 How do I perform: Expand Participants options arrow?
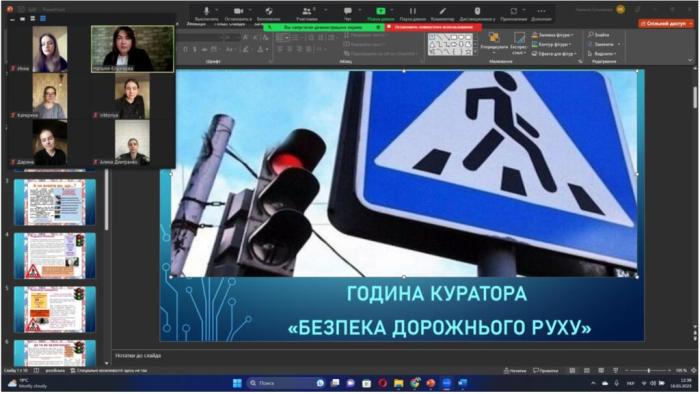pyautogui.click(x=325, y=9)
